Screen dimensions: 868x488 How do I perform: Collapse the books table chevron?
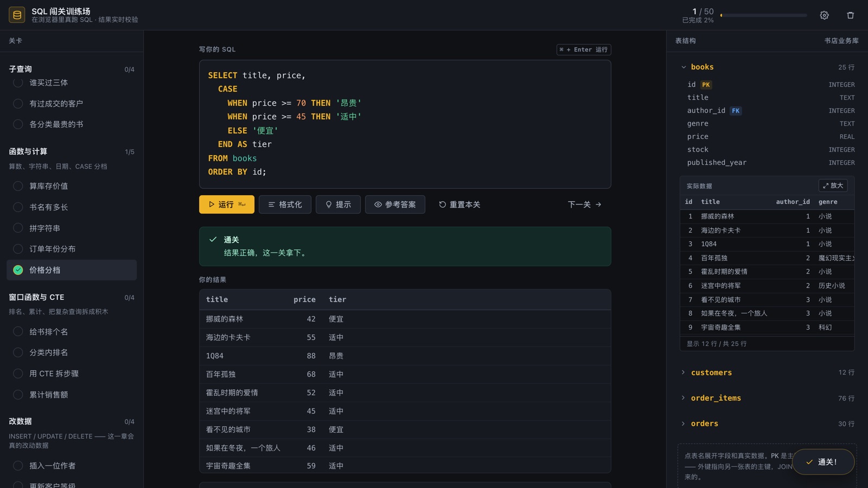(x=684, y=67)
